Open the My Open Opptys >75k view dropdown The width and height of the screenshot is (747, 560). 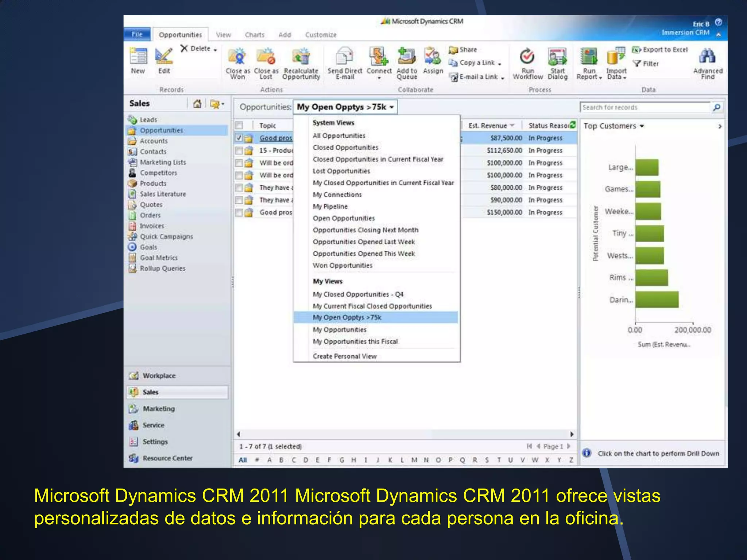(345, 107)
